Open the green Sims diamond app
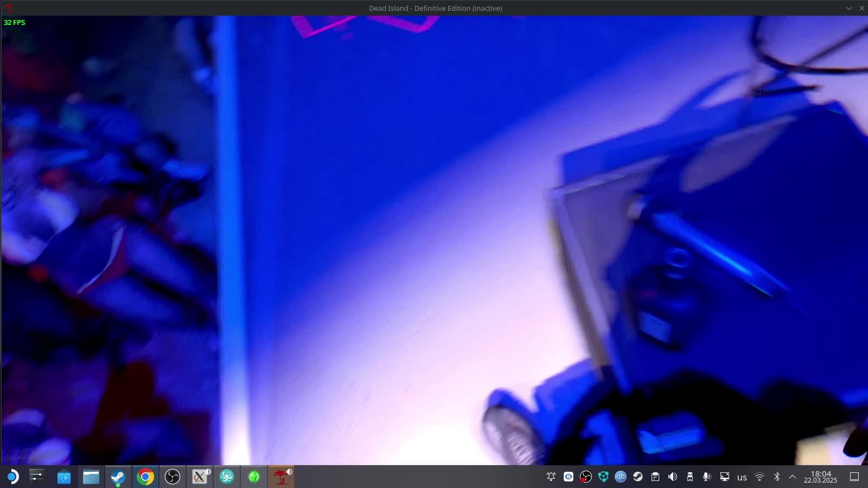The width and height of the screenshot is (868, 488). 254,477
